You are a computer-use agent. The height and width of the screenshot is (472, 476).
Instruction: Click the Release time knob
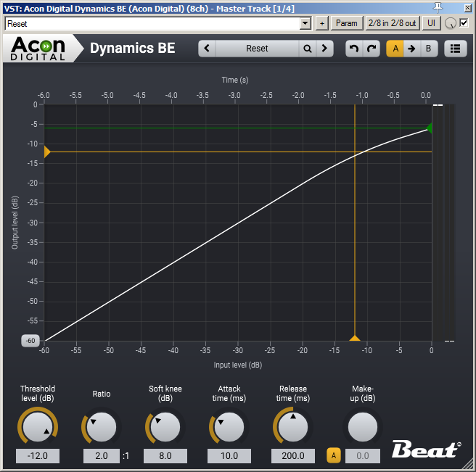pos(293,427)
